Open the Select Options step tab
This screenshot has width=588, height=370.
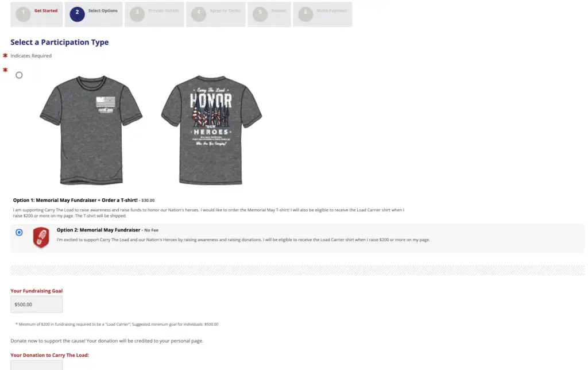94,14
